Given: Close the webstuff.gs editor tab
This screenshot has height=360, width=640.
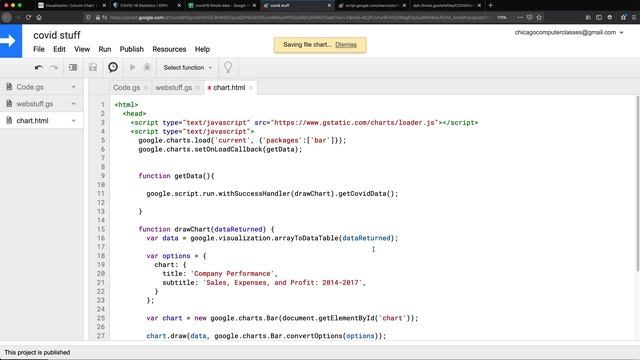Looking at the screenshot, I should pos(198,88).
